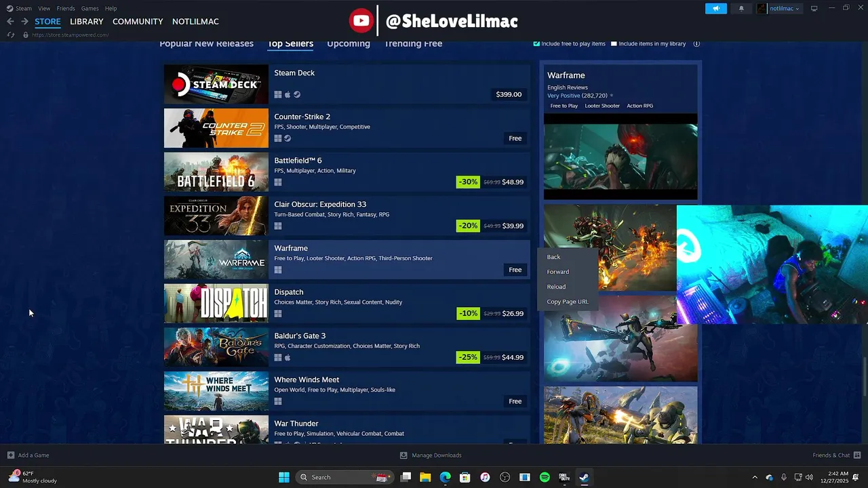Go back with the navigation arrow
Viewport: 868px width, 488px height.
click(x=10, y=22)
